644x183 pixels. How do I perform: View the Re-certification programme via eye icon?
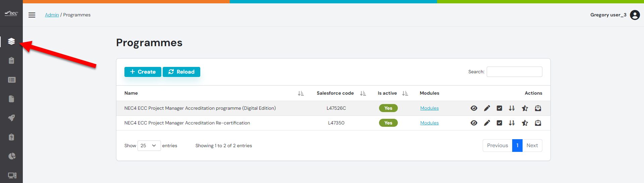pos(474,123)
